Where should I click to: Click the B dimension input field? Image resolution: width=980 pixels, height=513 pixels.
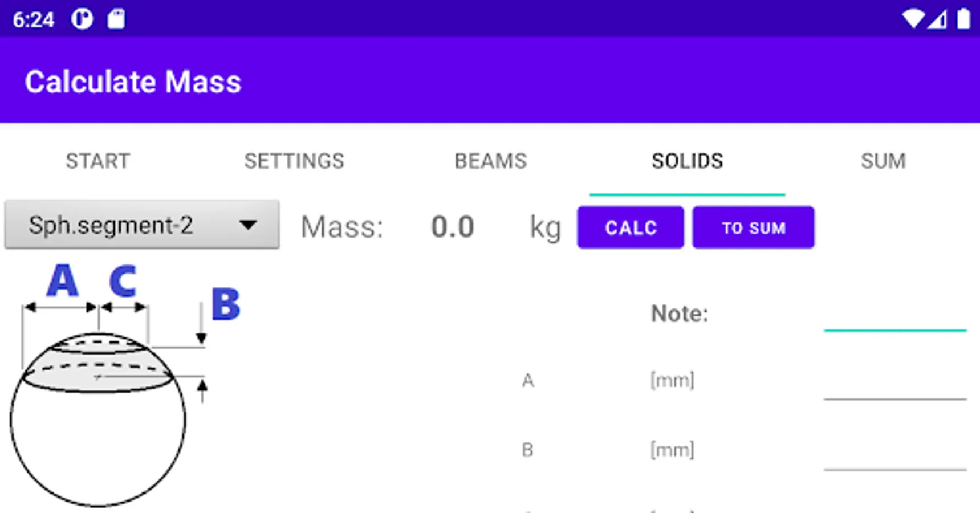point(894,454)
